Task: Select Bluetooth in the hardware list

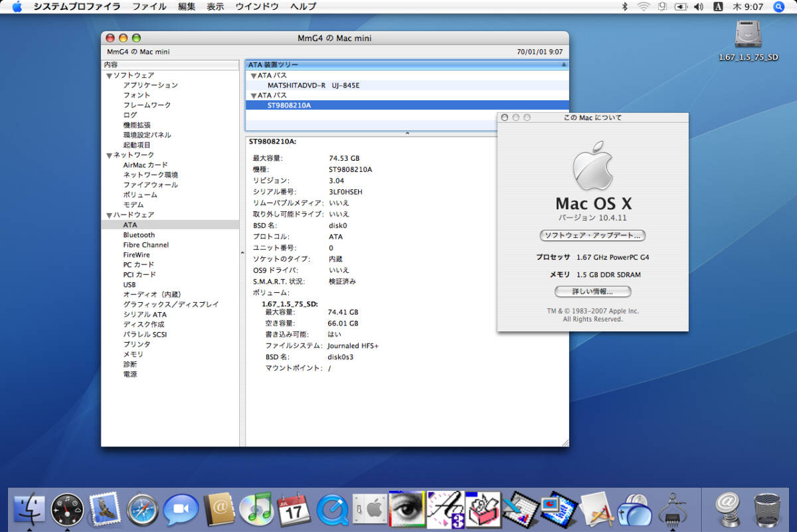Action: tap(139, 235)
